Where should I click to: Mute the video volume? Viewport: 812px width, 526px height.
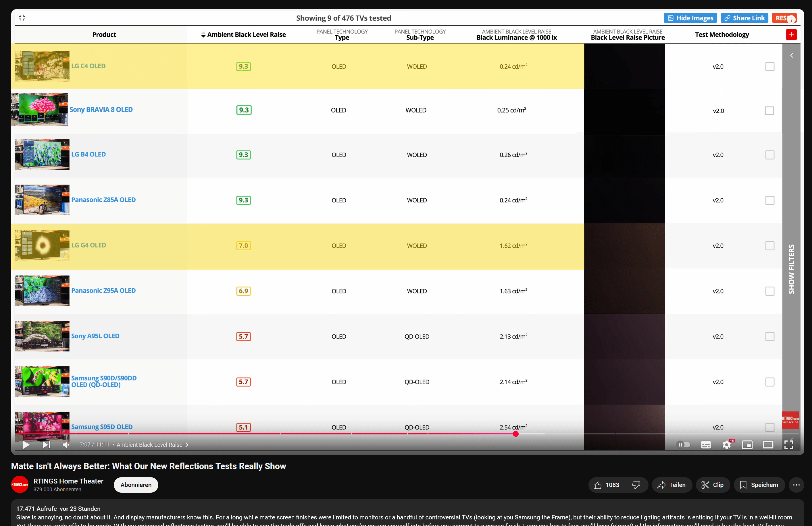coord(66,444)
